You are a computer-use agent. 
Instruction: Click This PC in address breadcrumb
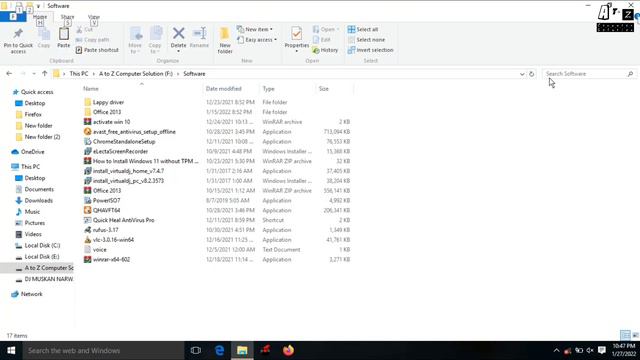[79, 74]
